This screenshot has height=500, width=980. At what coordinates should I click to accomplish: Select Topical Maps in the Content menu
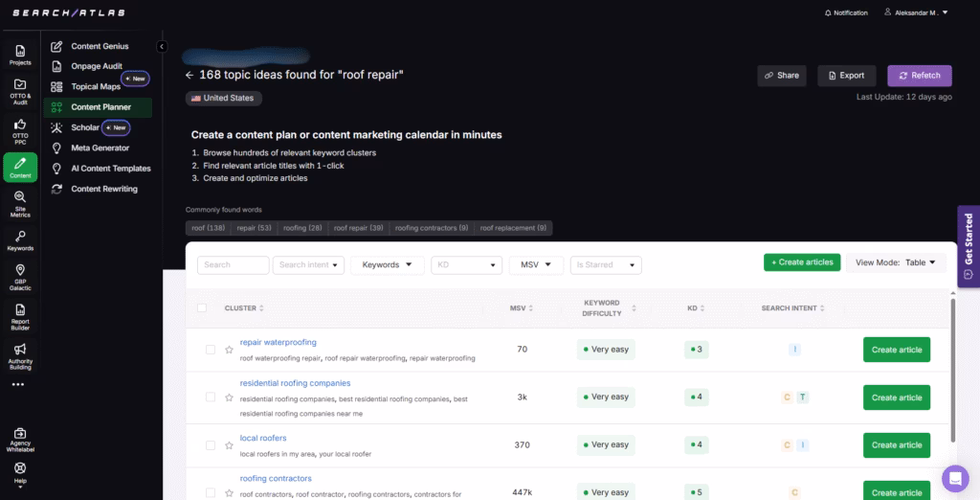coord(96,87)
